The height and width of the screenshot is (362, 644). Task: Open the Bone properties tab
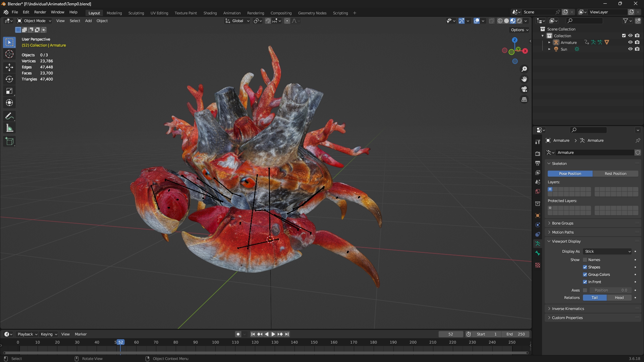pyautogui.click(x=538, y=253)
